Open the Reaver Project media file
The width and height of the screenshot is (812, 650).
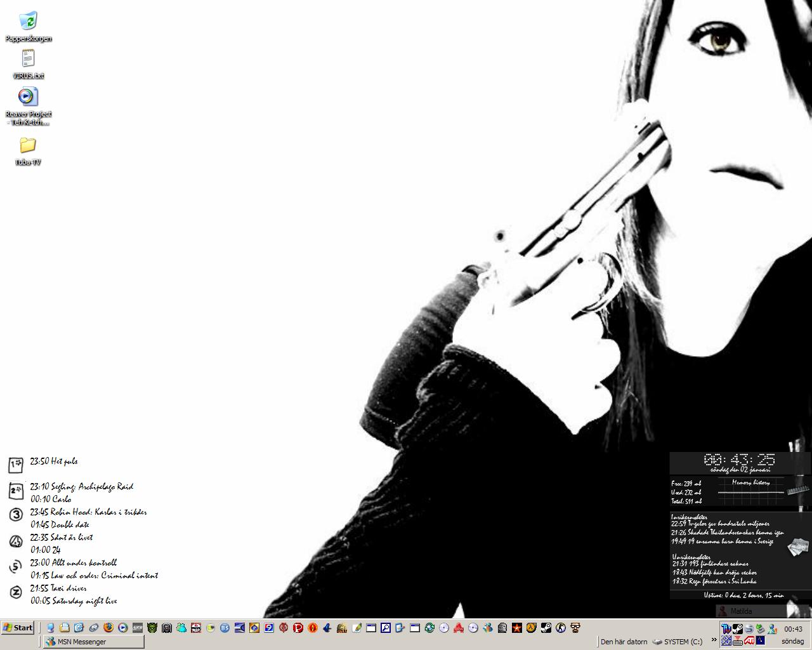pyautogui.click(x=28, y=97)
